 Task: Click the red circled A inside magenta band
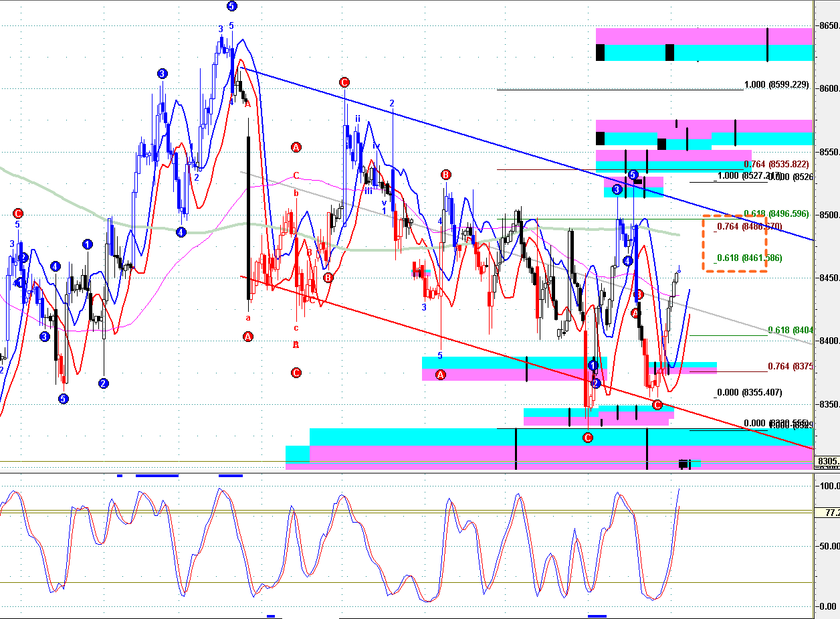pyautogui.click(x=440, y=375)
